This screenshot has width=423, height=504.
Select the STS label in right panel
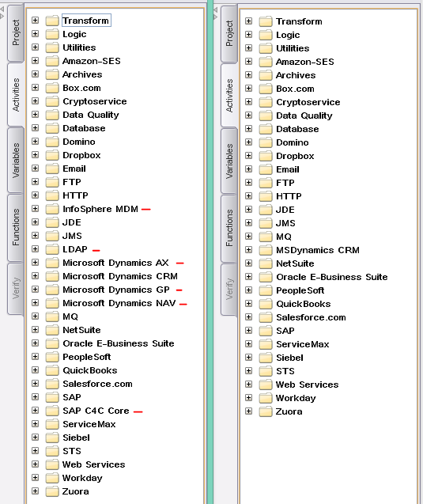285,371
